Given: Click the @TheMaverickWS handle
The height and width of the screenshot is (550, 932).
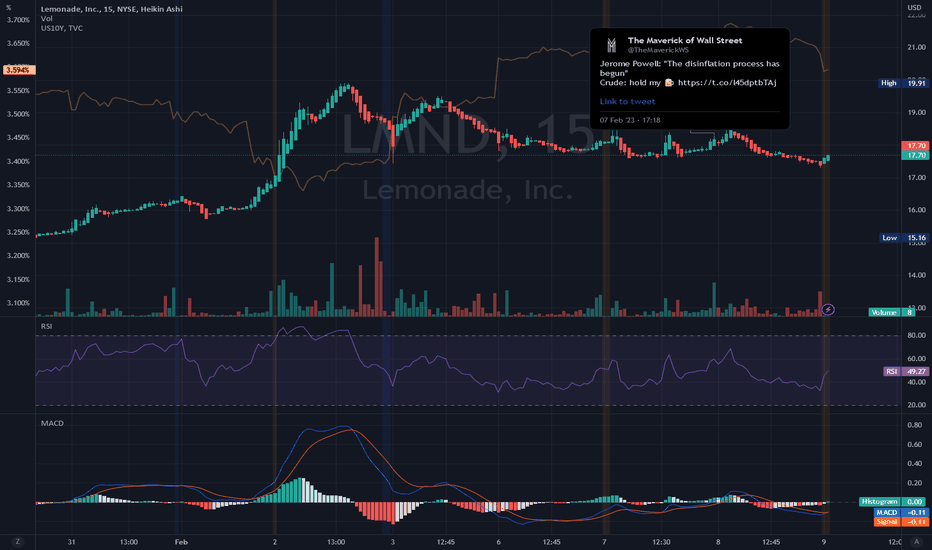Looking at the screenshot, I should (658, 50).
